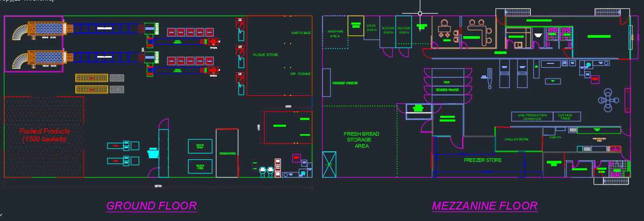Click the CHILLER ROOM label
644x221 pixels.
(516, 140)
